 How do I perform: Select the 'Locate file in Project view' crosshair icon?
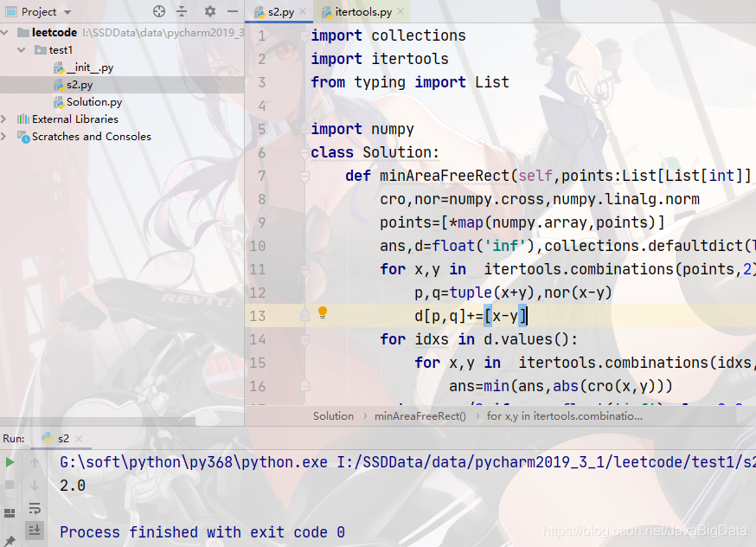[x=159, y=10]
